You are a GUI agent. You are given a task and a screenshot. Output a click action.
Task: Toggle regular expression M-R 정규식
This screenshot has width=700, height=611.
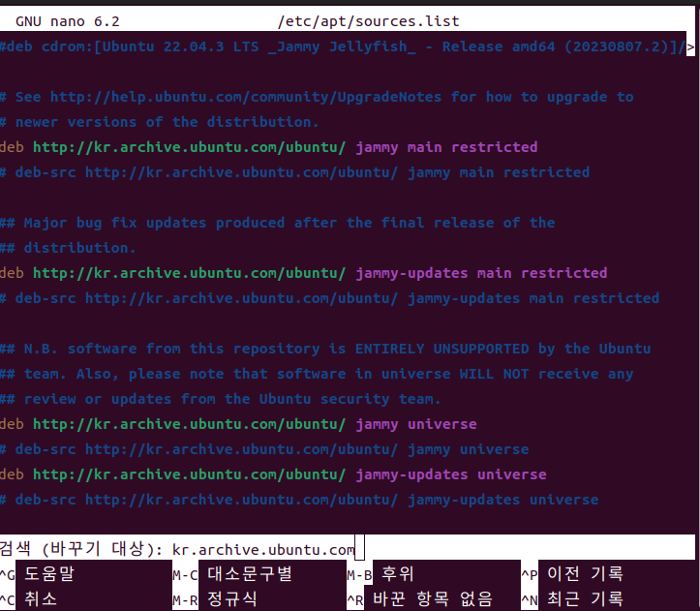[x=215, y=599]
